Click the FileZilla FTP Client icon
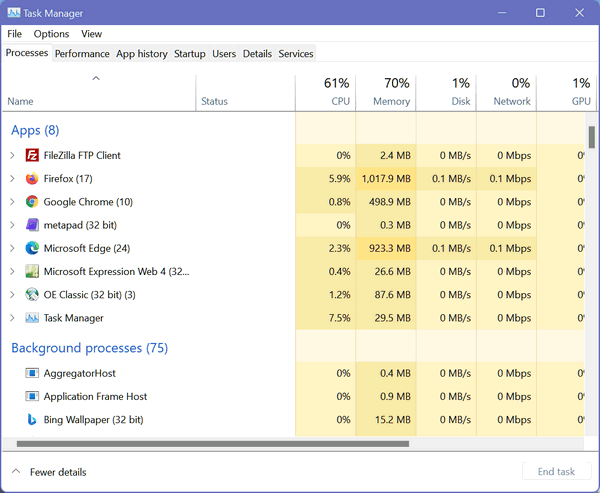Screen dimensions: 600x493 [32, 155]
